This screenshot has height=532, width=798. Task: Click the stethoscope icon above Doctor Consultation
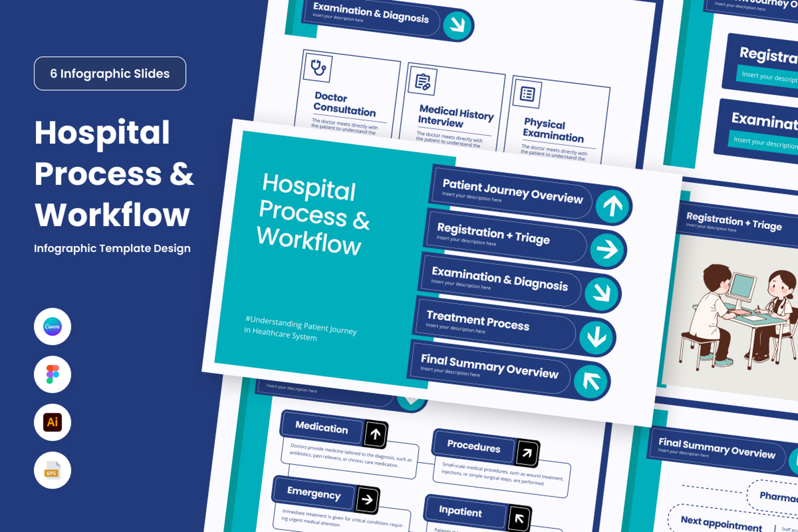click(318, 68)
